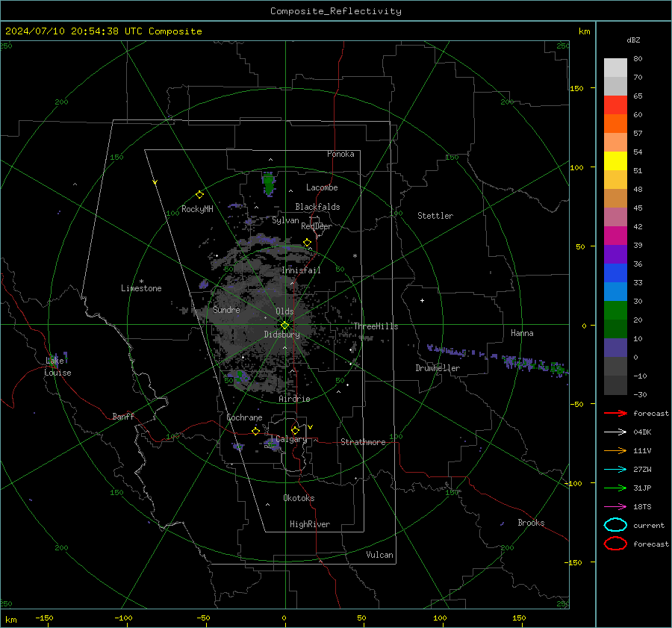Click the RockyMH label
The height and width of the screenshot is (628, 672).
click(x=197, y=209)
